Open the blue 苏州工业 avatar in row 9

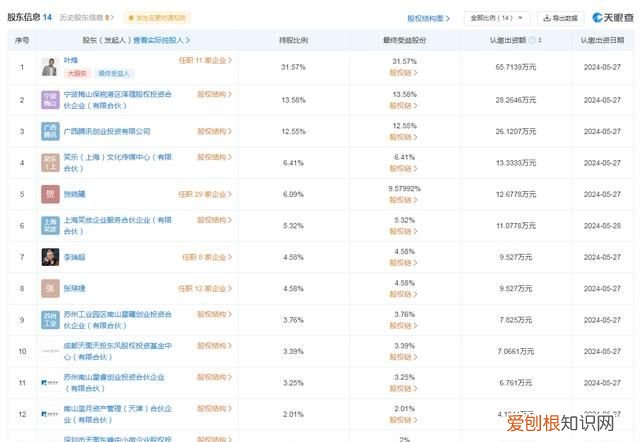50,320
